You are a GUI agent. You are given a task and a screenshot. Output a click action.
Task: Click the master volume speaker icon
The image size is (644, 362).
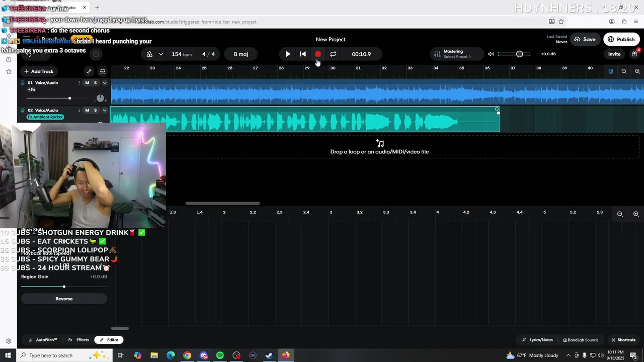coord(491,54)
